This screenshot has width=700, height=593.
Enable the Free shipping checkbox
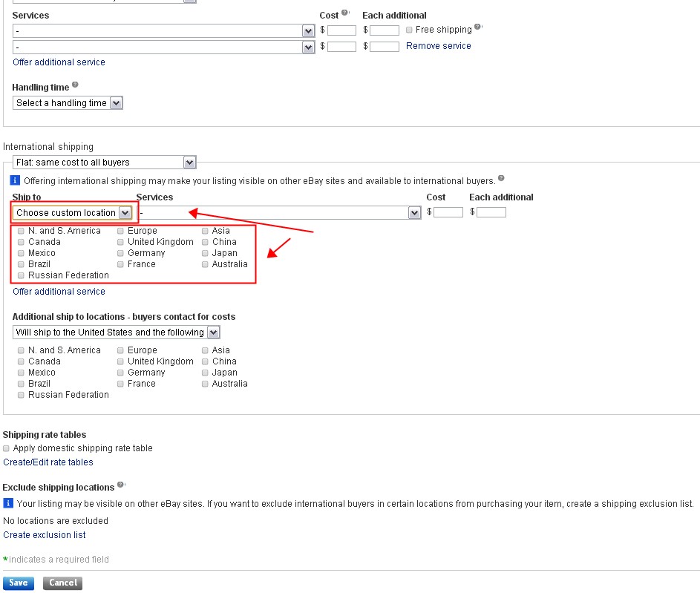408,30
